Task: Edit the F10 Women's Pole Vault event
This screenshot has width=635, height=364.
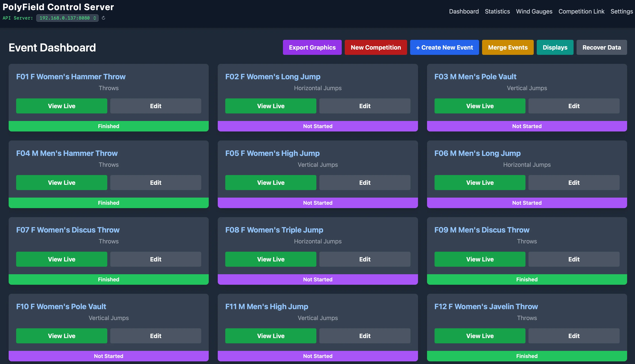Action: (x=156, y=336)
